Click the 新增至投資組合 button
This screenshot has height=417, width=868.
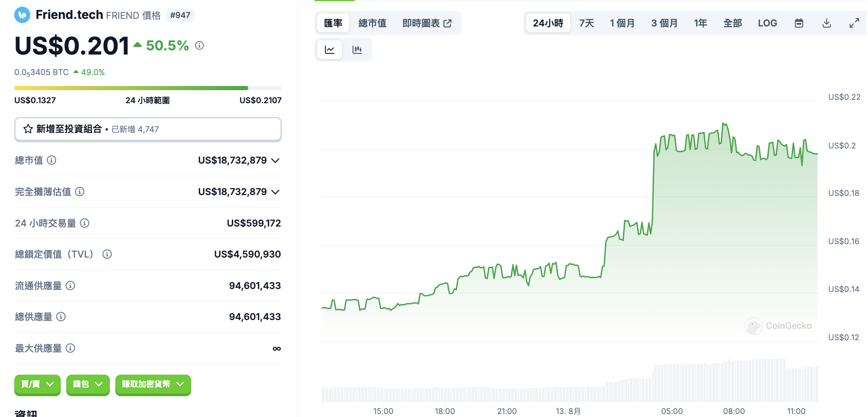(x=148, y=129)
